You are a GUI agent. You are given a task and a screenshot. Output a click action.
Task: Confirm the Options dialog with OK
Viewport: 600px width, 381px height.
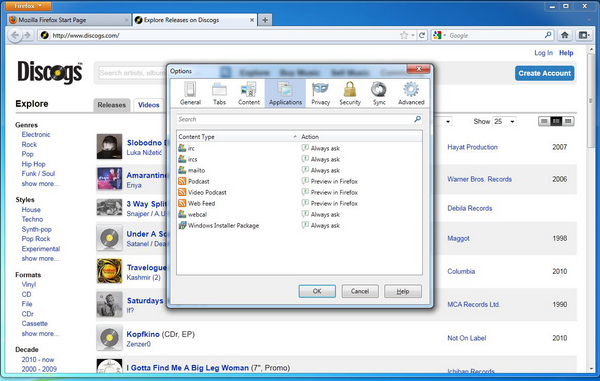pyautogui.click(x=317, y=291)
